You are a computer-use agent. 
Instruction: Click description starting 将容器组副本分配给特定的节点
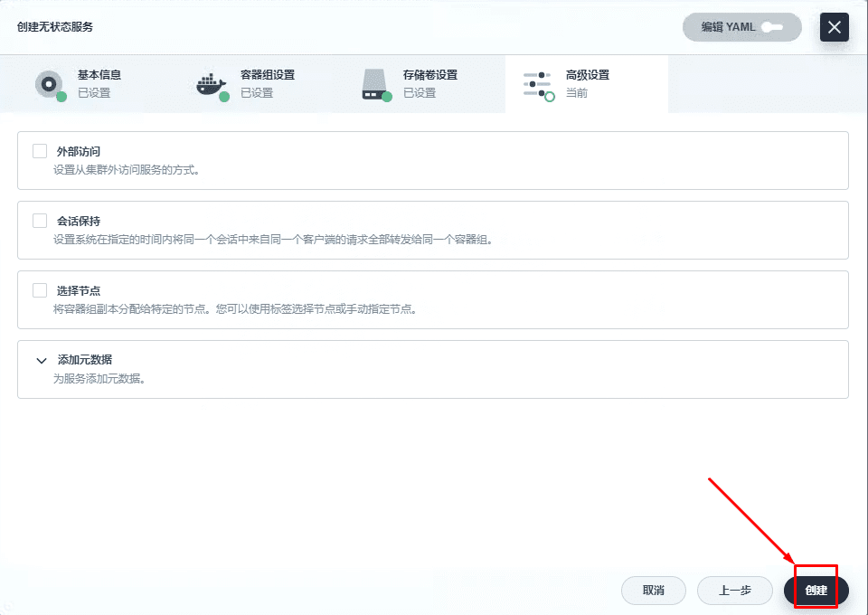point(235,309)
